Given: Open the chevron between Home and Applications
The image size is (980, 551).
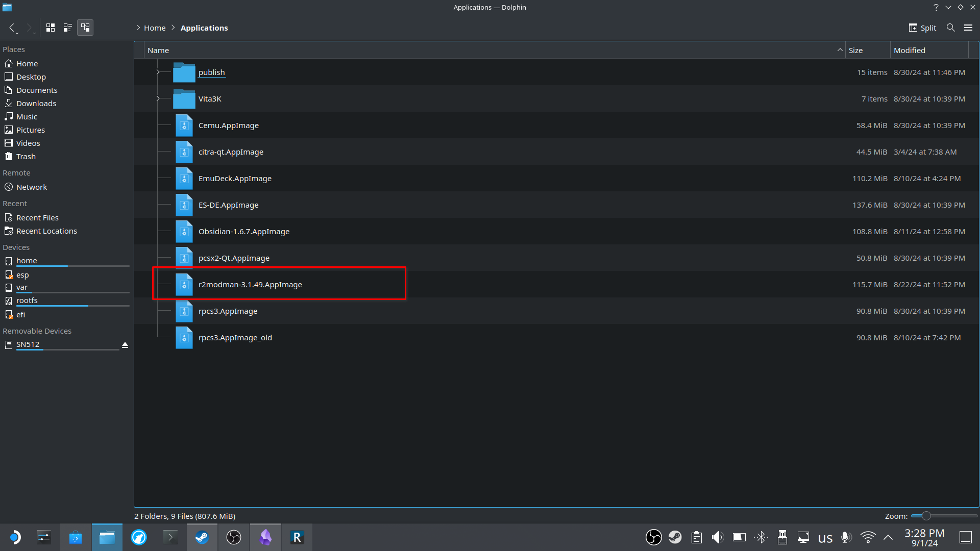Looking at the screenshot, I should tap(173, 28).
